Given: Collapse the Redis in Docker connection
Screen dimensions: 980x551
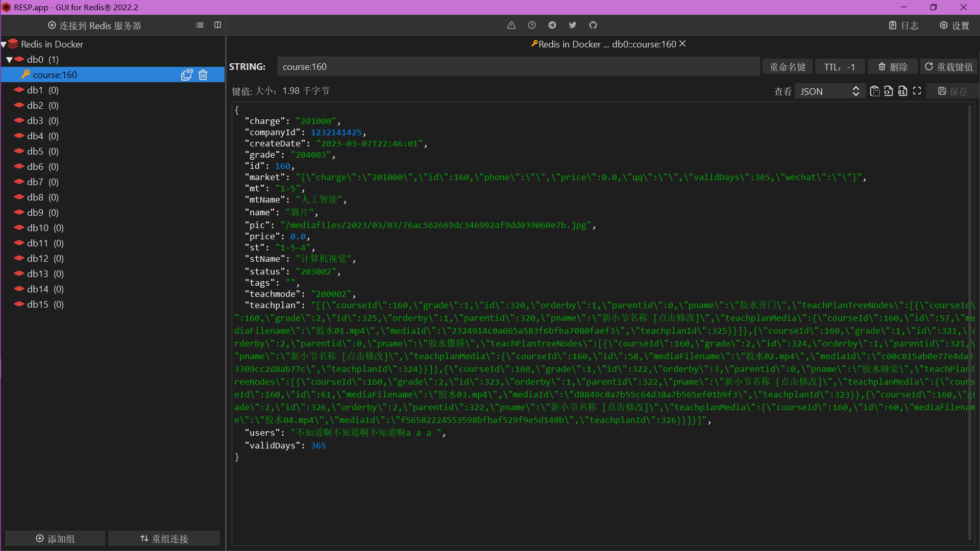Looking at the screenshot, I should tap(4, 44).
